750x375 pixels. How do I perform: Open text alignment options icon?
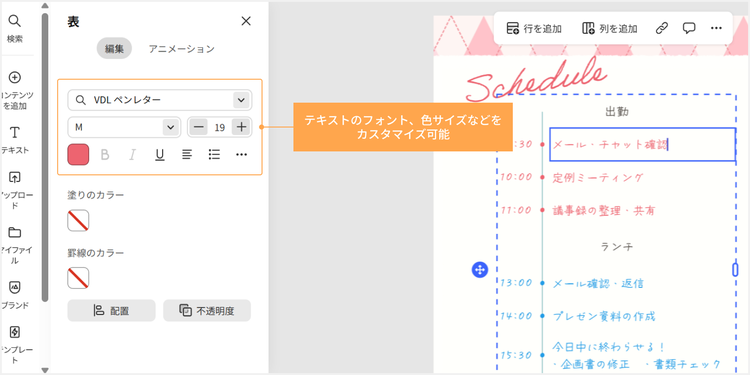coord(187,154)
